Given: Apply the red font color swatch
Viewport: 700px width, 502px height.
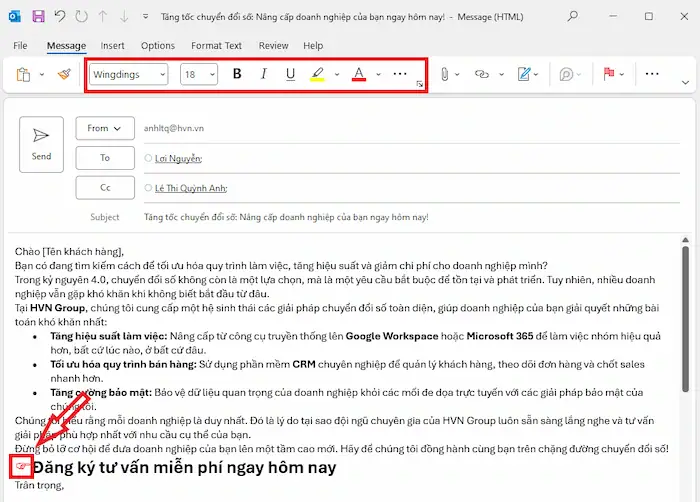Looking at the screenshot, I should point(358,74).
